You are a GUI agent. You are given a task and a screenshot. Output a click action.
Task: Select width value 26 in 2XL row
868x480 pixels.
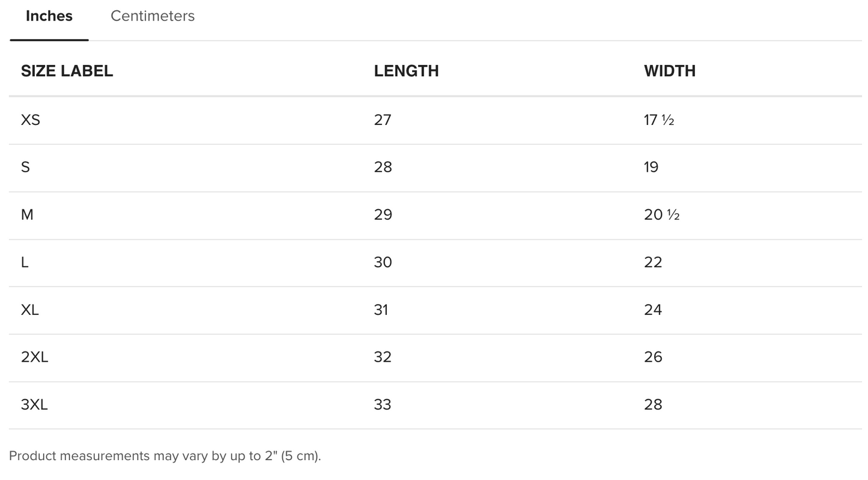point(653,357)
